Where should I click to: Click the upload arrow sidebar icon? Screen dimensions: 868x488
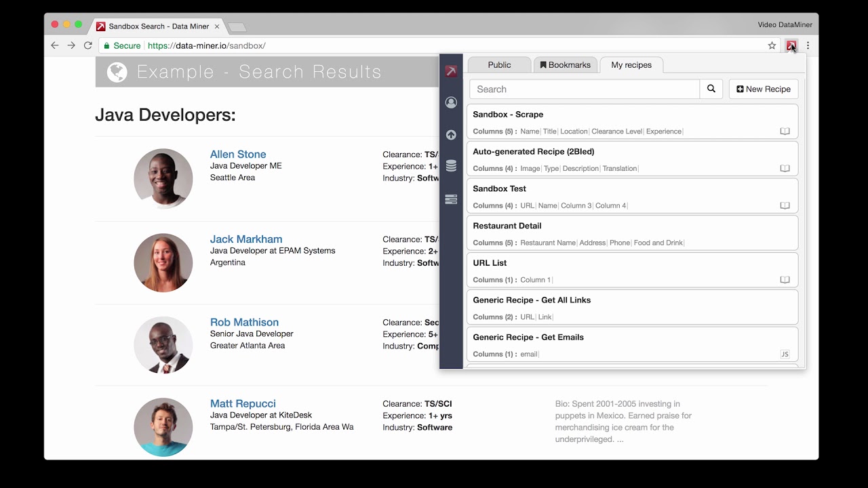pos(451,135)
